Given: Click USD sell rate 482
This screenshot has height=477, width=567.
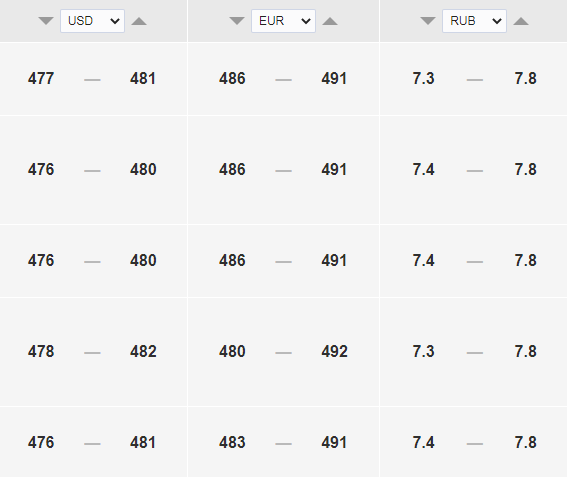Looking at the screenshot, I should tap(143, 352).
